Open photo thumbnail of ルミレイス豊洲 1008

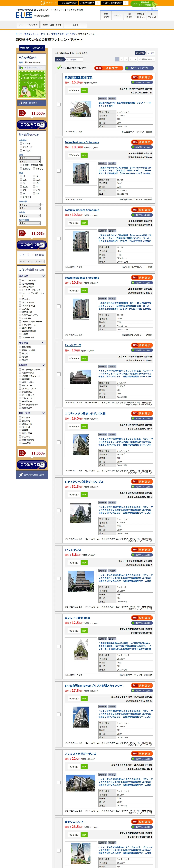tap(81, 649)
